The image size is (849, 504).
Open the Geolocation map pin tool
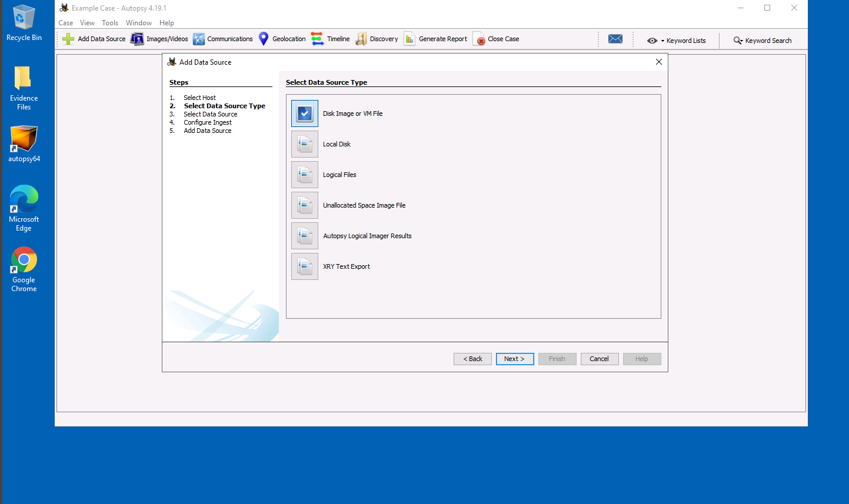(264, 39)
